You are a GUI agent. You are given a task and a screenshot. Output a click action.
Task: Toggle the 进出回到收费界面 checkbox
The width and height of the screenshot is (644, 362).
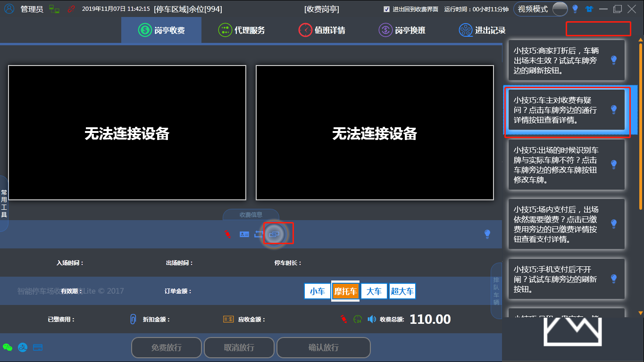click(387, 9)
